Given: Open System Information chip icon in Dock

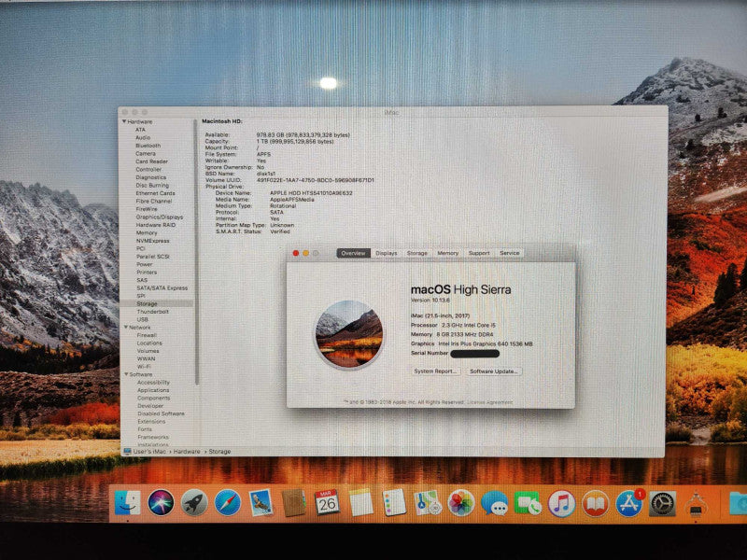Looking at the screenshot, I should point(696,505).
